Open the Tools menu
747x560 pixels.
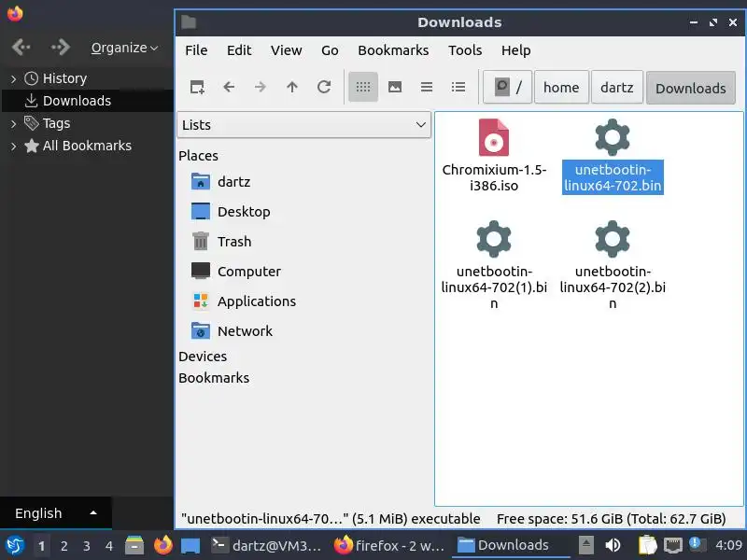click(465, 50)
